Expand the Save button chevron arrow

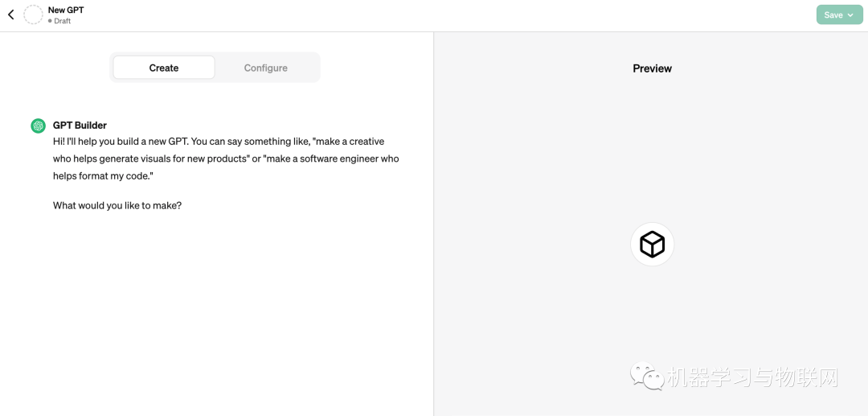[x=850, y=15]
